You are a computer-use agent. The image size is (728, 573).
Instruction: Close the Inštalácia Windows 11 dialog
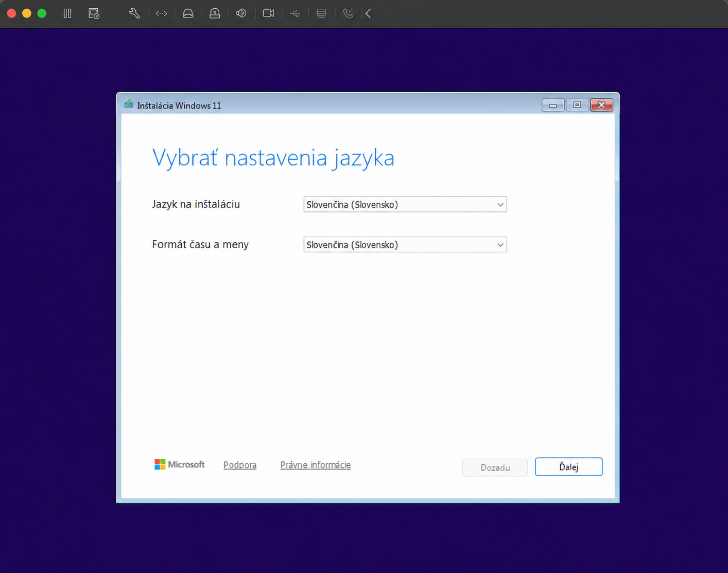tap(601, 105)
